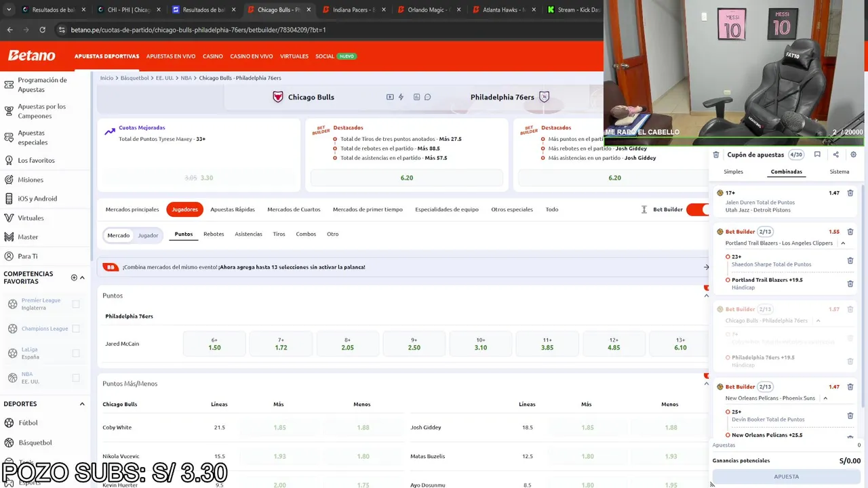
Task: Click the Básquetbol breadcrumb link
Action: [134, 78]
